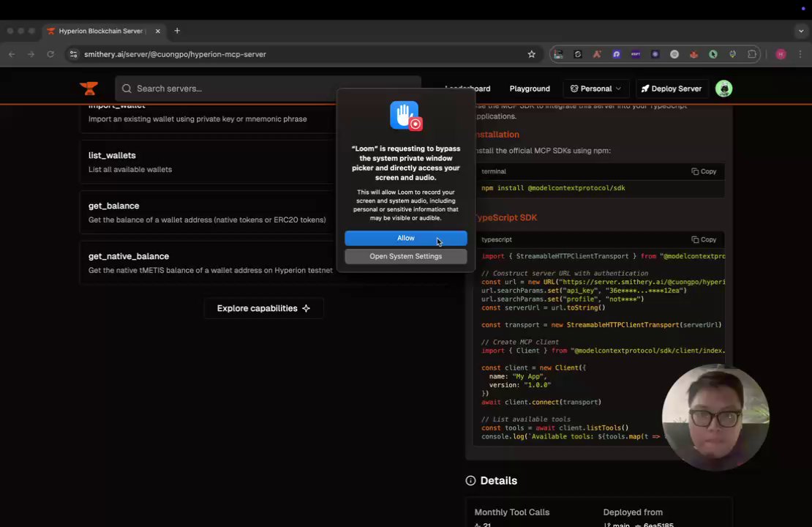Allow Loom screen and audio access
Image resolution: width=812 pixels, height=527 pixels.
[x=405, y=239]
